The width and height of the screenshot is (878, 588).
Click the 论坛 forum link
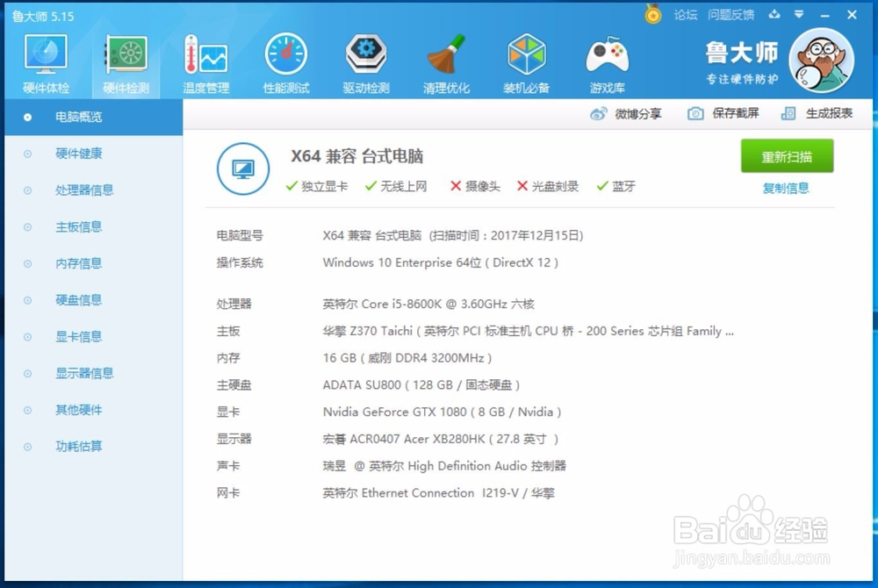tap(686, 15)
